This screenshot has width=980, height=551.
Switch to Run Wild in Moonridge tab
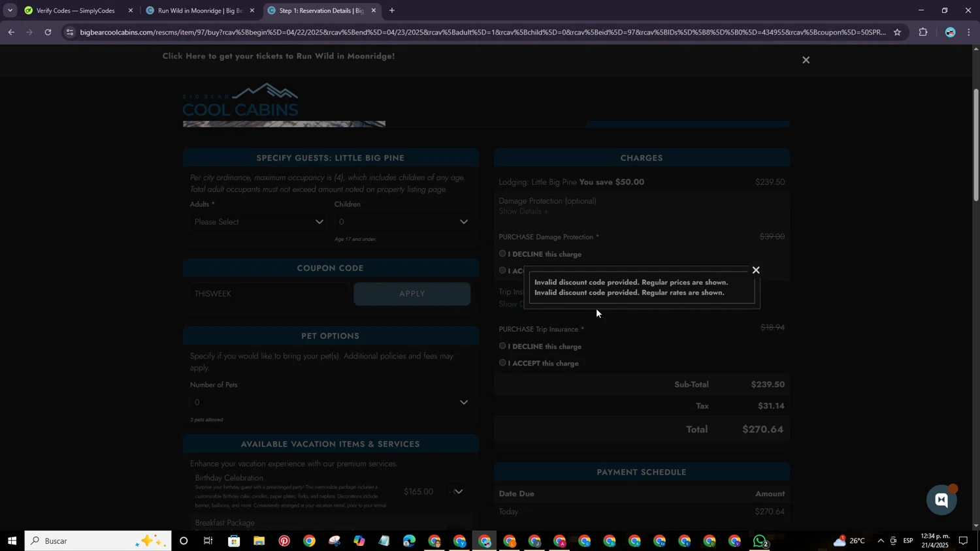pos(199,10)
